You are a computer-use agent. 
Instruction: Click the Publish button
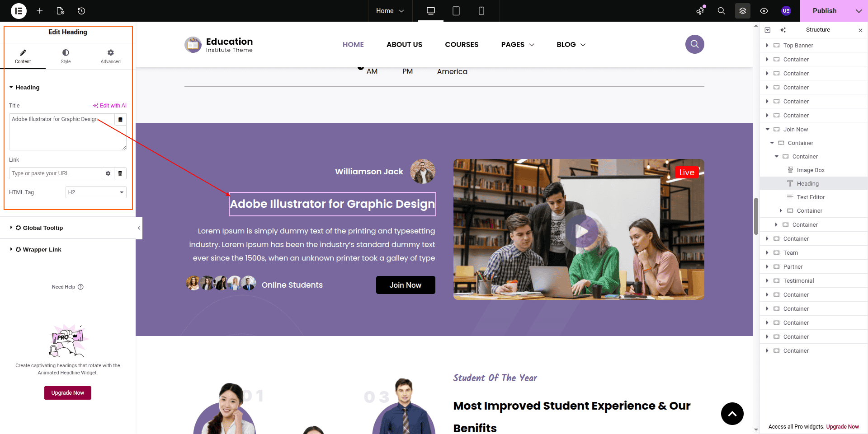[824, 11]
